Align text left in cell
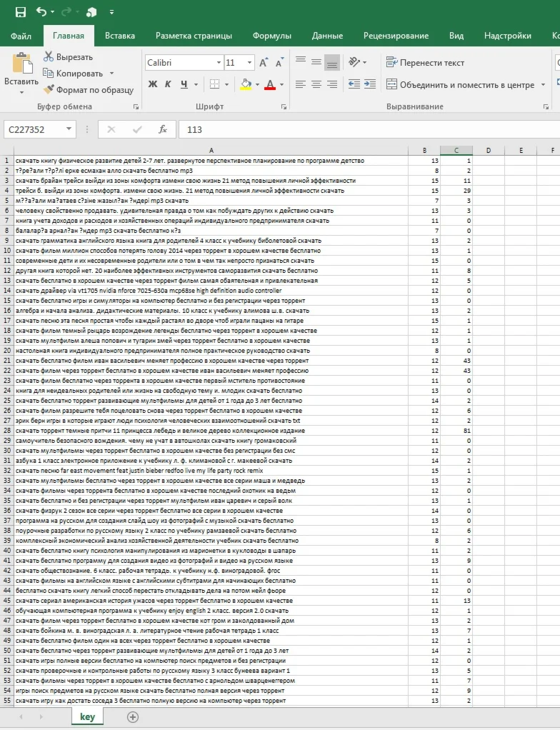This screenshot has width=560, height=730. [x=301, y=84]
